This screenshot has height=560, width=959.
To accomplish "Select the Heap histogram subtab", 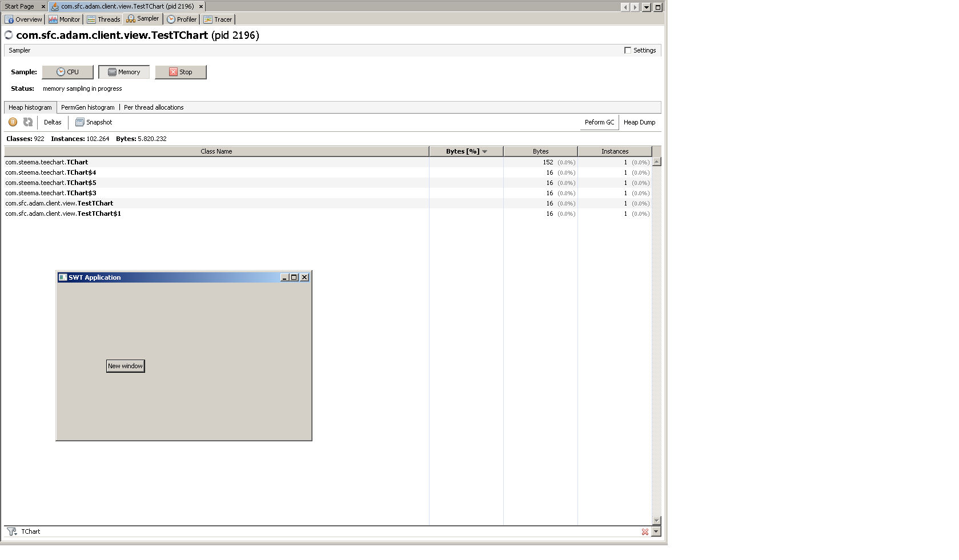I will (x=30, y=107).
